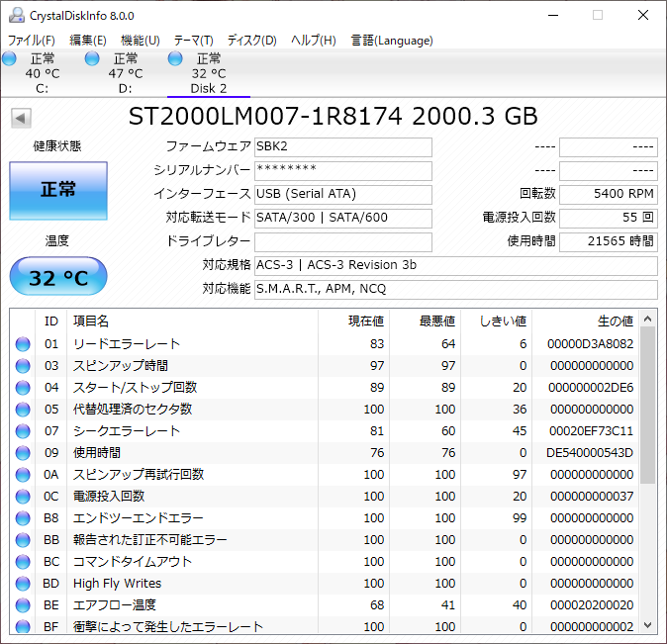The width and height of the screenshot is (667, 644).
Task: Click the 現在値 column header
Action: (353, 321)
